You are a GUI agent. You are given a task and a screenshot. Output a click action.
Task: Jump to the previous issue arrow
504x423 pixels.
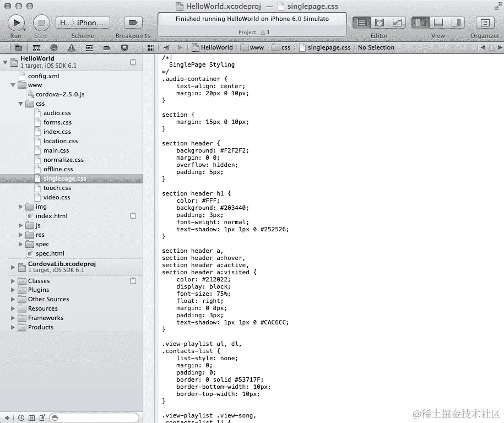point(483,47)
